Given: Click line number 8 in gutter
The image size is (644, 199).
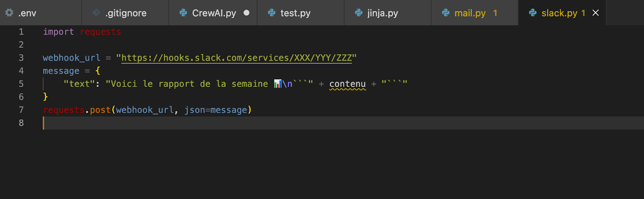Looking at the screenshot, I should (x=21, y=123).
